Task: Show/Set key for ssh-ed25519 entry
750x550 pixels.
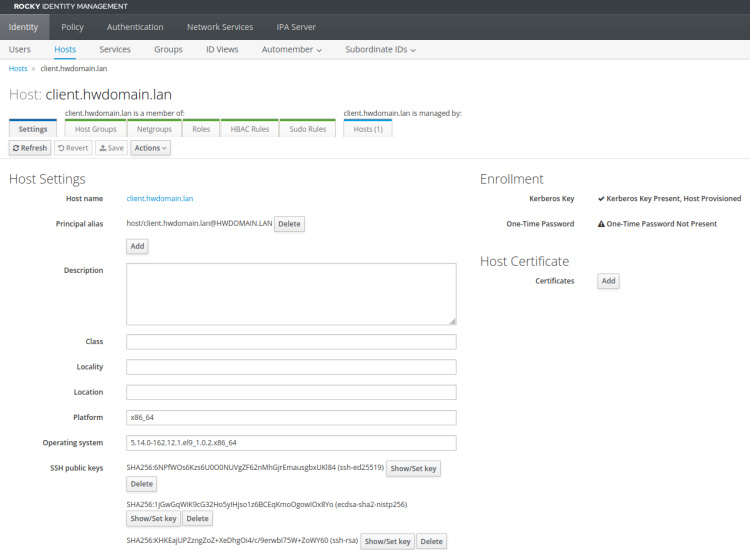Action: (413, 468)
